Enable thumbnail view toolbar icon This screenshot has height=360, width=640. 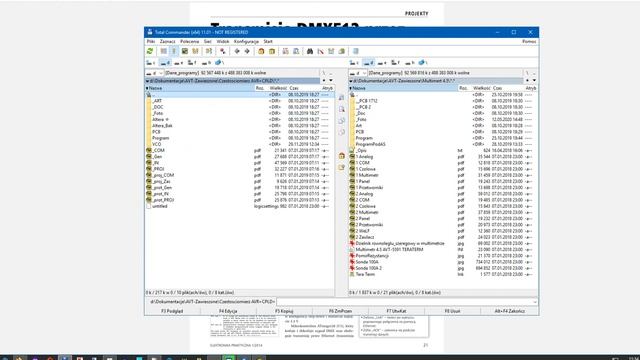coord(185,51)
